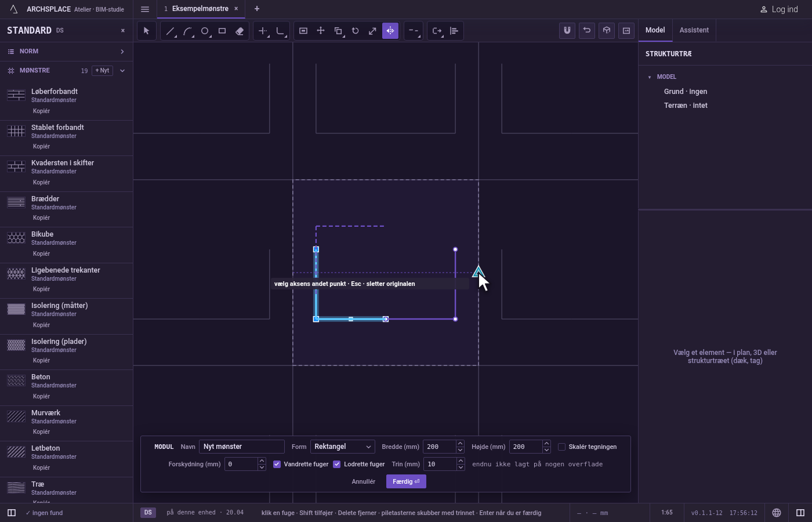
Task: Open the Form dropdown set to Rektangel
Action: (343, 447)
